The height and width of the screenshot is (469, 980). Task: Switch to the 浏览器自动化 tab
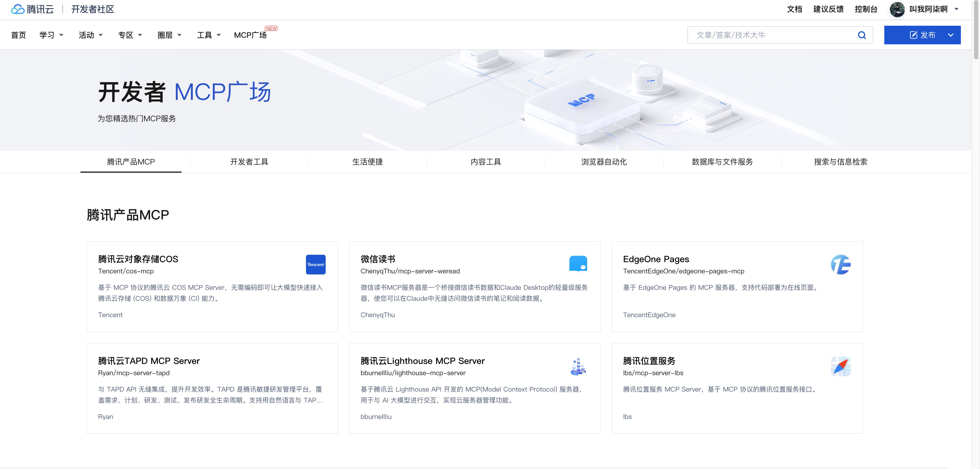[x=604, y=162]
